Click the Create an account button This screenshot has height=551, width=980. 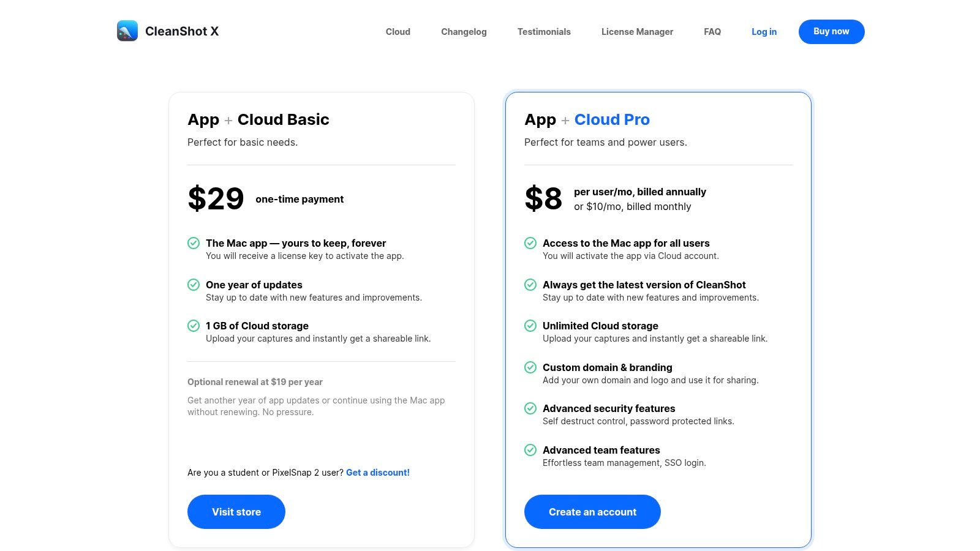[592, 512]
